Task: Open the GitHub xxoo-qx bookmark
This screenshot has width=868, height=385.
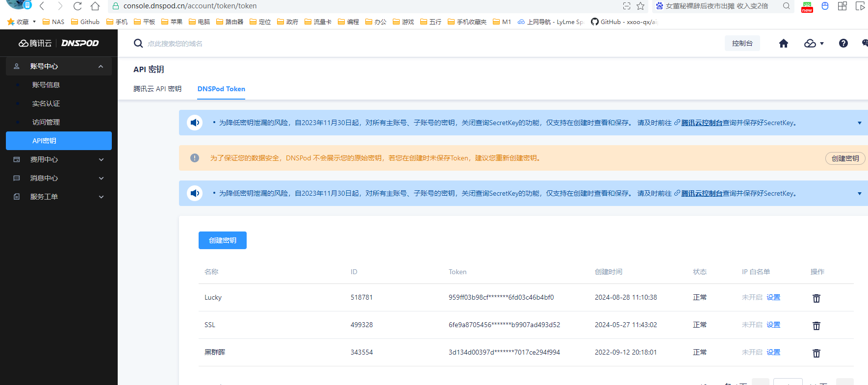Action: [624, 22]
